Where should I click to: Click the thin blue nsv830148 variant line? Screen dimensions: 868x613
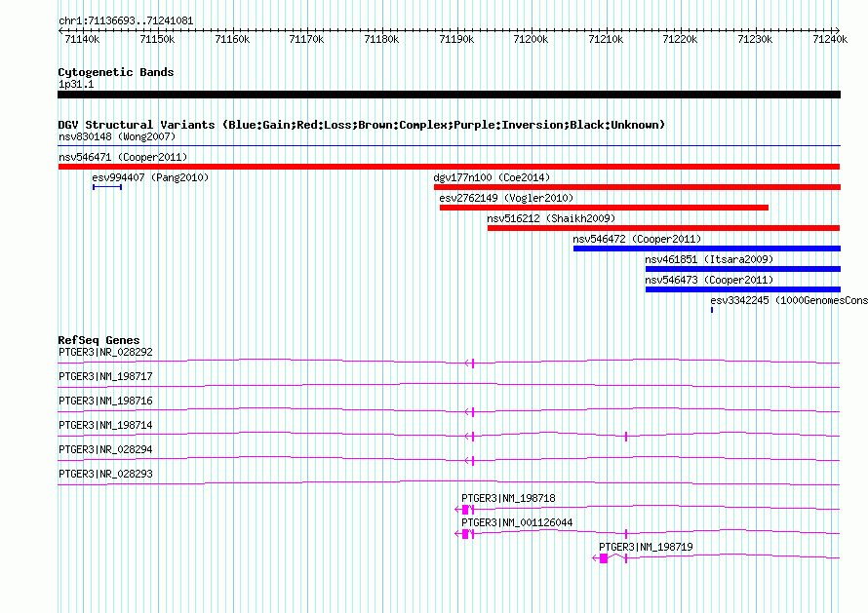pos(449,146)
